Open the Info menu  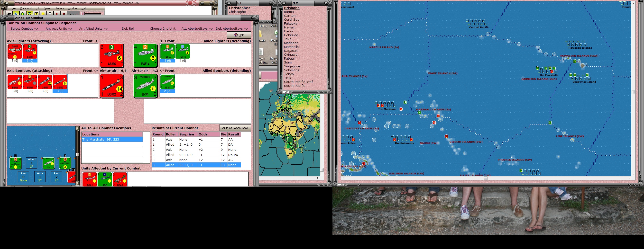click(38, 8)
